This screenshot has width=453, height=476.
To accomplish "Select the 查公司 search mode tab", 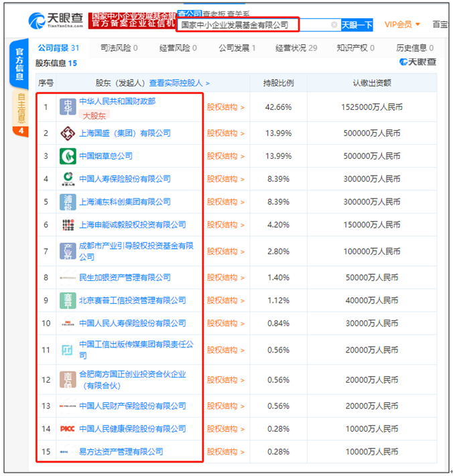I will 190,13.
